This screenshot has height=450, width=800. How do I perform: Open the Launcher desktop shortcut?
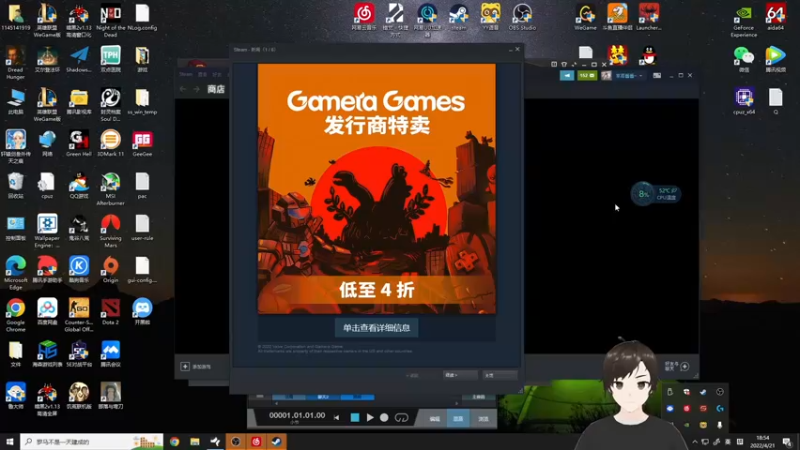(x=648, y=17)
